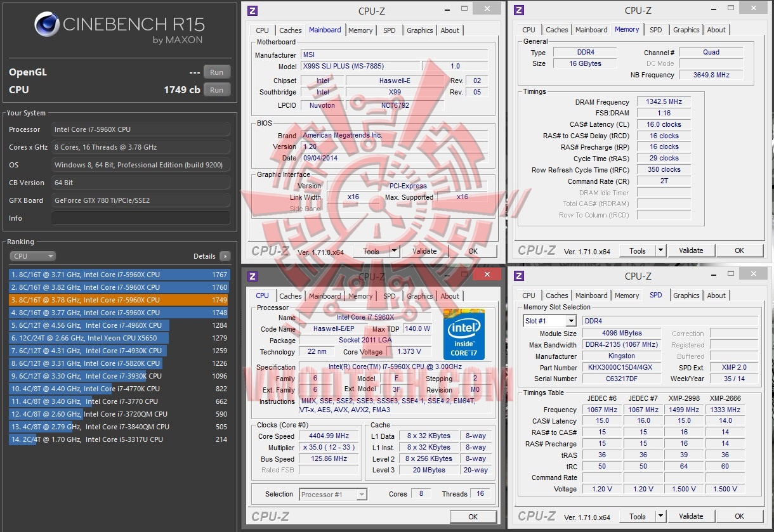Click the GFX Board field GeForce GTX 780 Ti
774x532 pixels.
141,200
